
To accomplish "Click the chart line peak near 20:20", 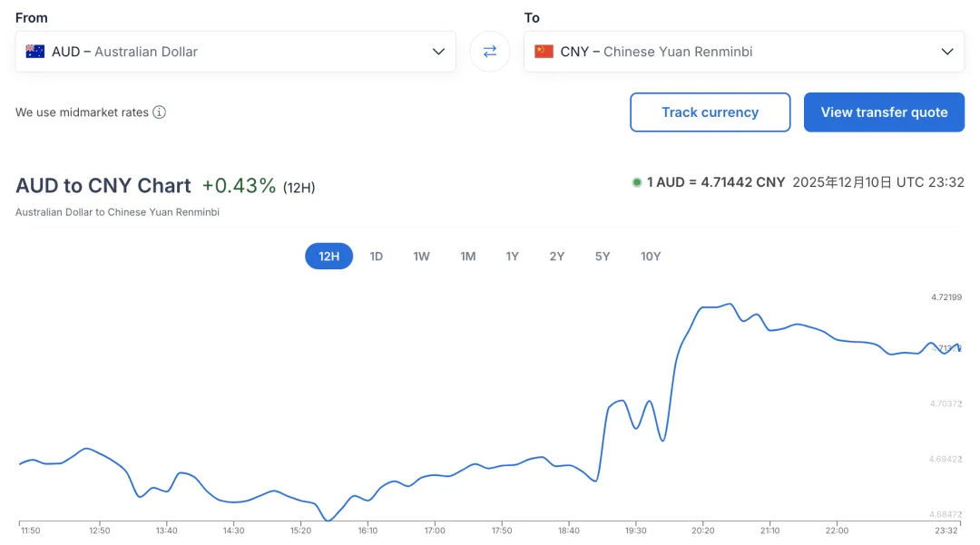I will click(x=729, y=304).
